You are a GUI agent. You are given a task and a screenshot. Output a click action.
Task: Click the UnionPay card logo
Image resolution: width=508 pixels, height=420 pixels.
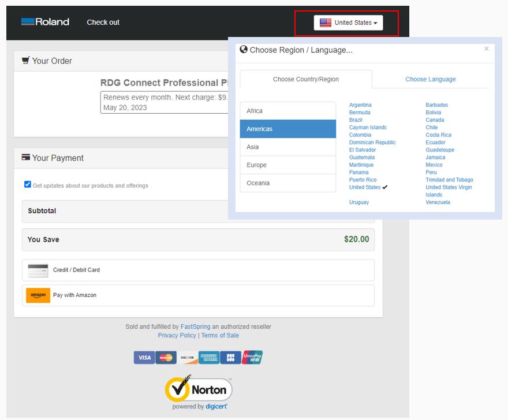pyautogui.click(x=252, y=358)
